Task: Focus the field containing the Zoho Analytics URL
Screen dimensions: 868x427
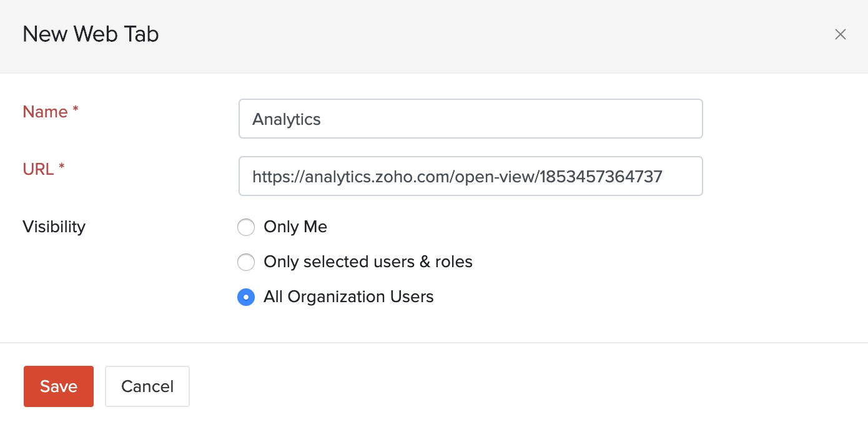Action: click(470, 176)
